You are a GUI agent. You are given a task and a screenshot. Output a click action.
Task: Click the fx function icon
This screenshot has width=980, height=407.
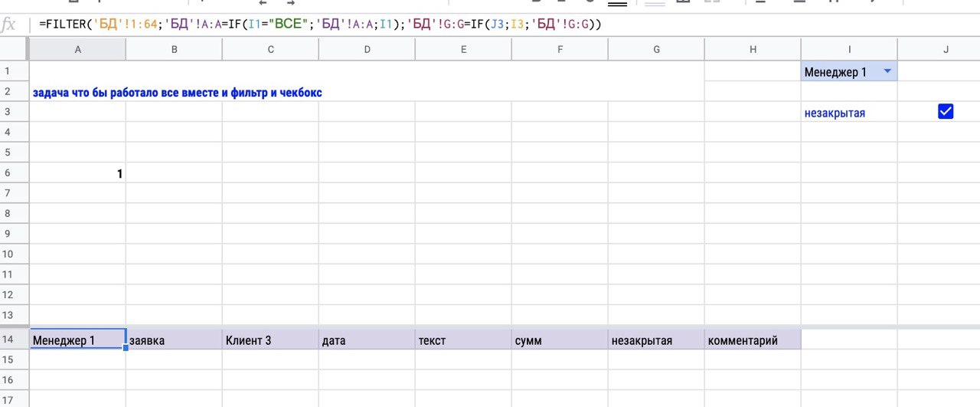click(9, 25)
